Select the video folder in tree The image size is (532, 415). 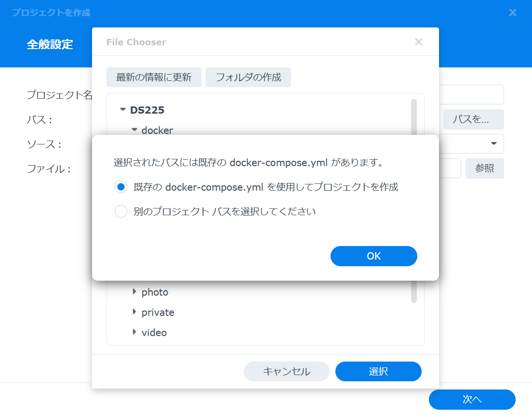(x=154, y=333)
